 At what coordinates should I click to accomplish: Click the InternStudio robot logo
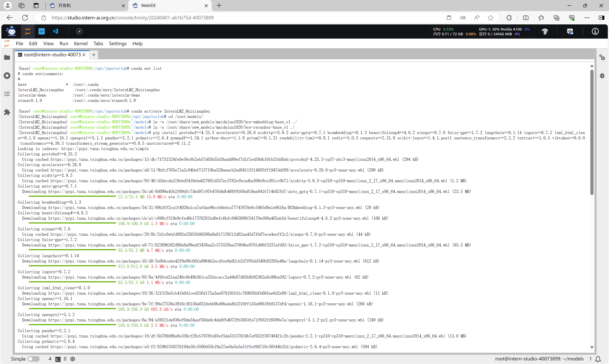pyautogui.click(x=11, y=31)
